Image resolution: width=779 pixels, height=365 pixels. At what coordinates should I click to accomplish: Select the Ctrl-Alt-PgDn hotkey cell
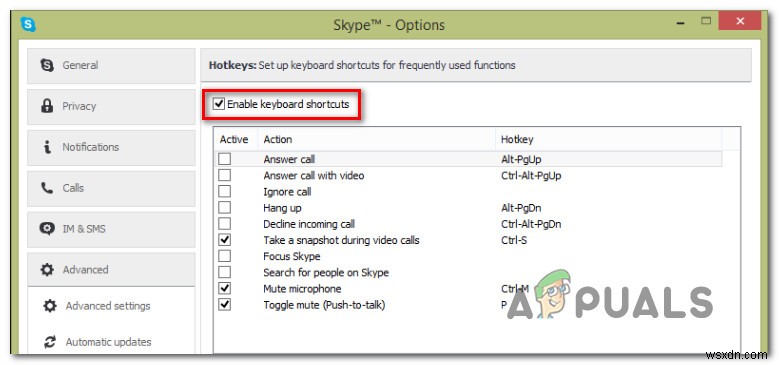pos(531,224)
